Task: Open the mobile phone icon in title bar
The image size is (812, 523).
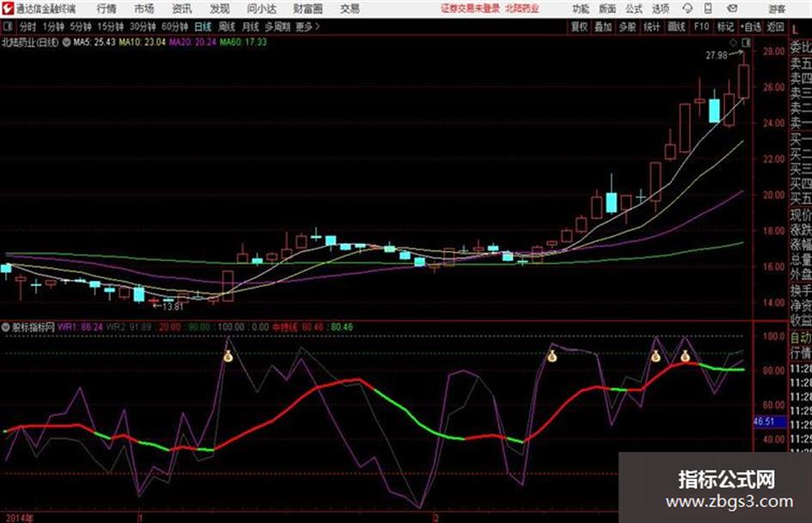Action: 708,9
